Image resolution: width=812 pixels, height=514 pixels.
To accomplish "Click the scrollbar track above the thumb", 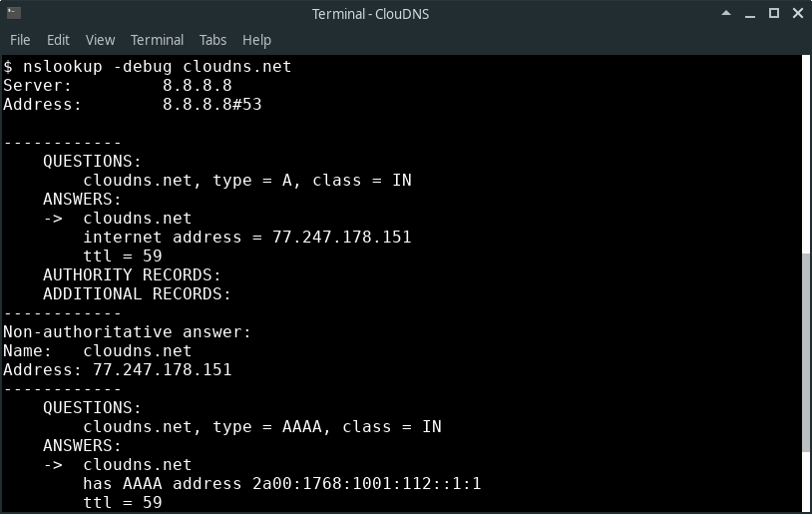I will click(x=806, y=150).
